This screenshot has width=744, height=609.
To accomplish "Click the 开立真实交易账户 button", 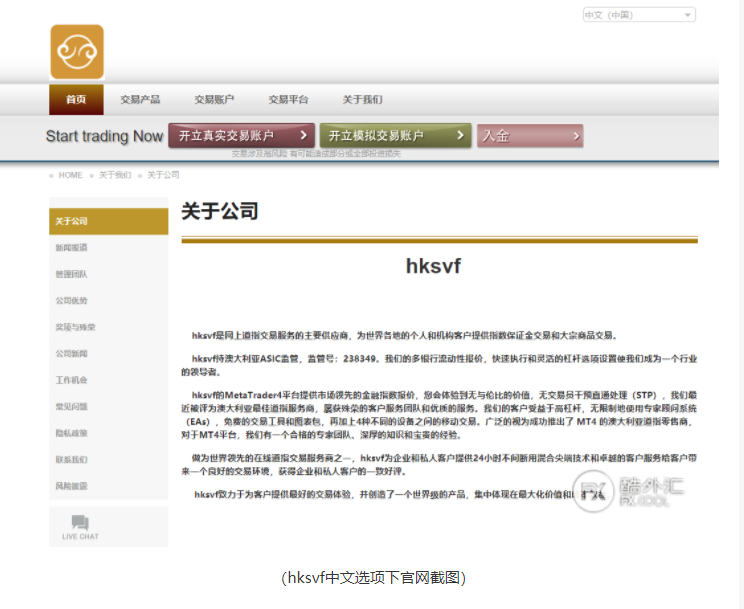I will [242, 136].
